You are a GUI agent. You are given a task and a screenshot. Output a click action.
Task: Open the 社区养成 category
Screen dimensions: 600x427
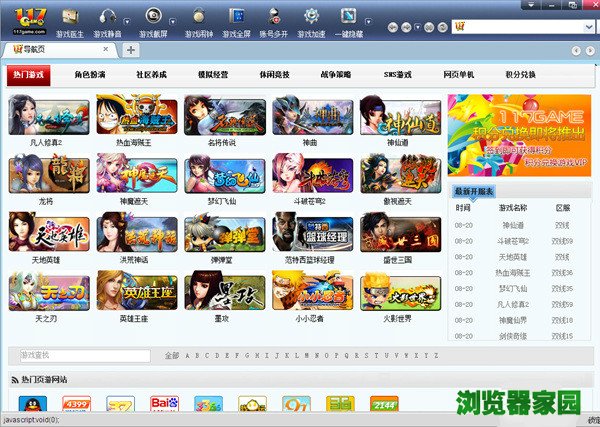152,75
